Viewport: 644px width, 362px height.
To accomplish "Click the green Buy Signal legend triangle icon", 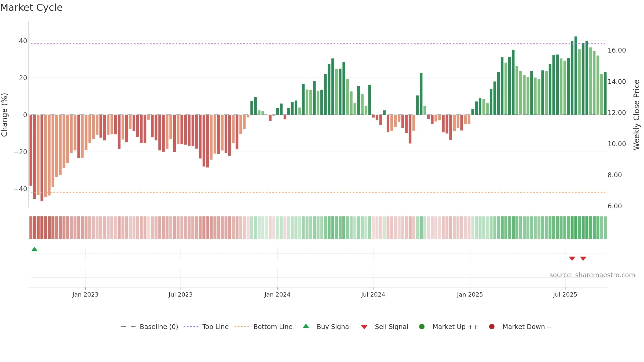I will [306, 326].
